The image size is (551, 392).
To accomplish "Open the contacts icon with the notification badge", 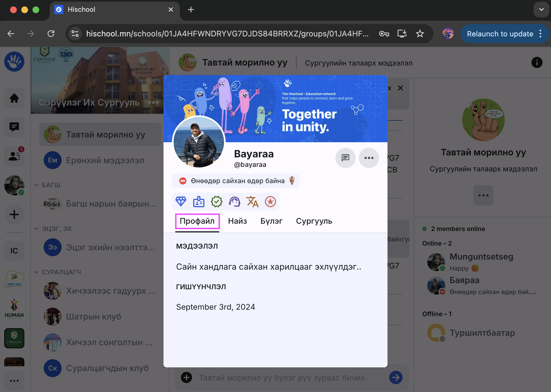I will [x=14, y=156].
